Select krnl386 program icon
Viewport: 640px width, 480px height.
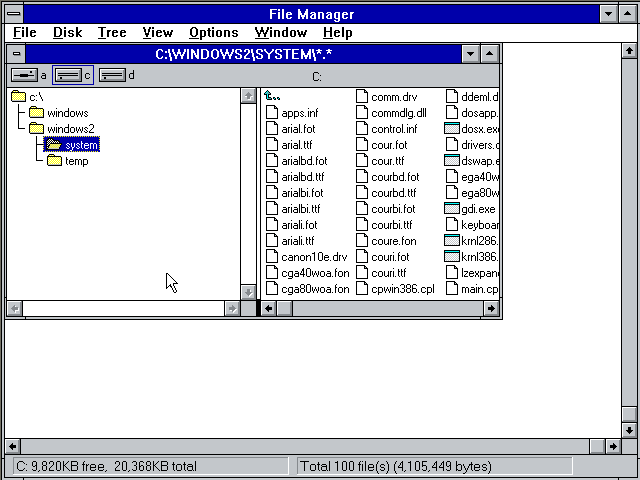click(452, 256)
